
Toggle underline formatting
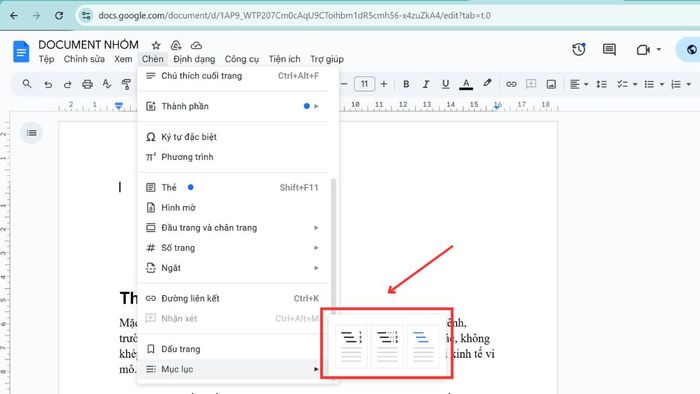445,84
